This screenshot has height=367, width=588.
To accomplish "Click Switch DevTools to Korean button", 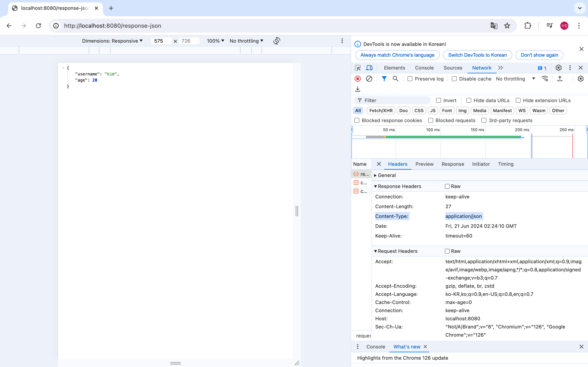I will 477,55.
